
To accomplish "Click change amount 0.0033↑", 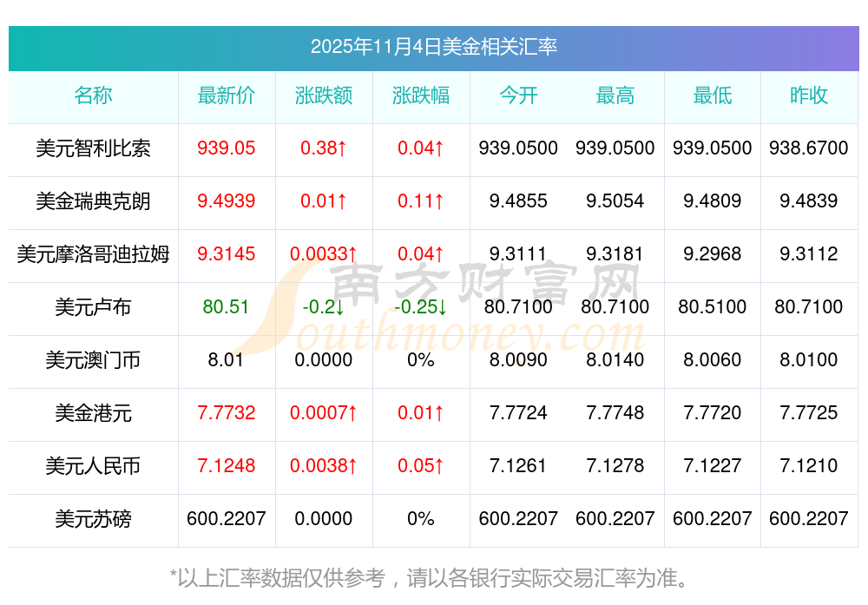I will (323, 253).
